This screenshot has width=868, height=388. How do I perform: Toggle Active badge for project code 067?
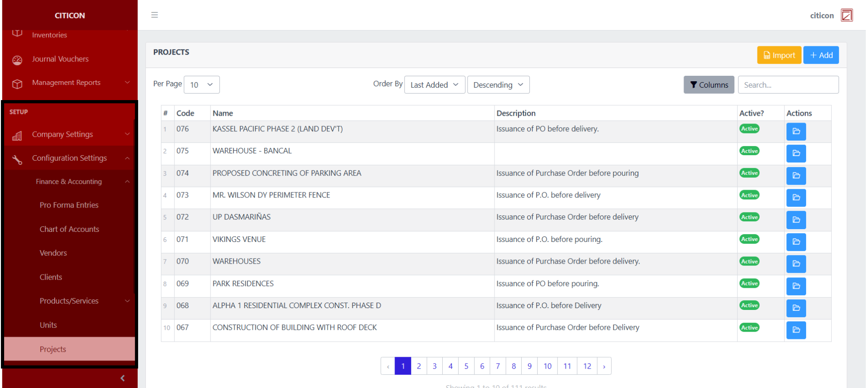(x=749, y=327)
